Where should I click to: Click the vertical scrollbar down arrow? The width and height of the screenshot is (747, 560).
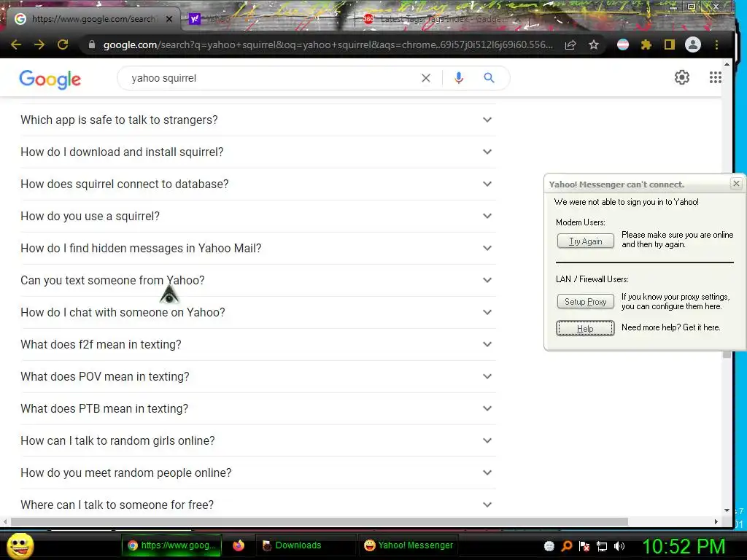click(727, 510)
